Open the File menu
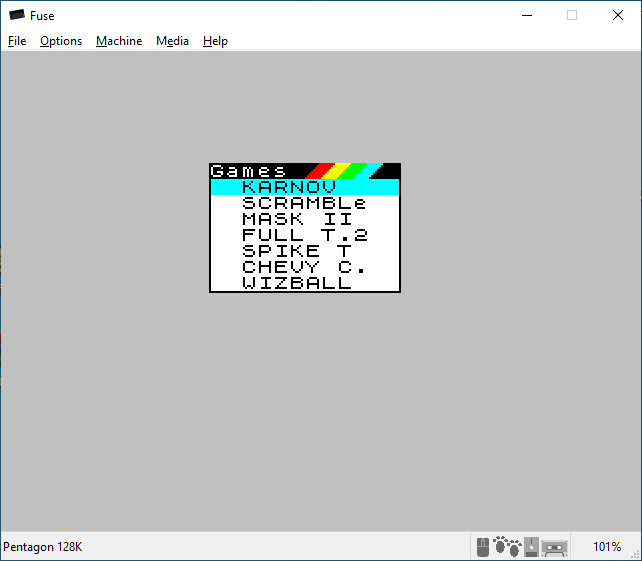This screenshot has width=642, height=561. click(x=17, y=41)
